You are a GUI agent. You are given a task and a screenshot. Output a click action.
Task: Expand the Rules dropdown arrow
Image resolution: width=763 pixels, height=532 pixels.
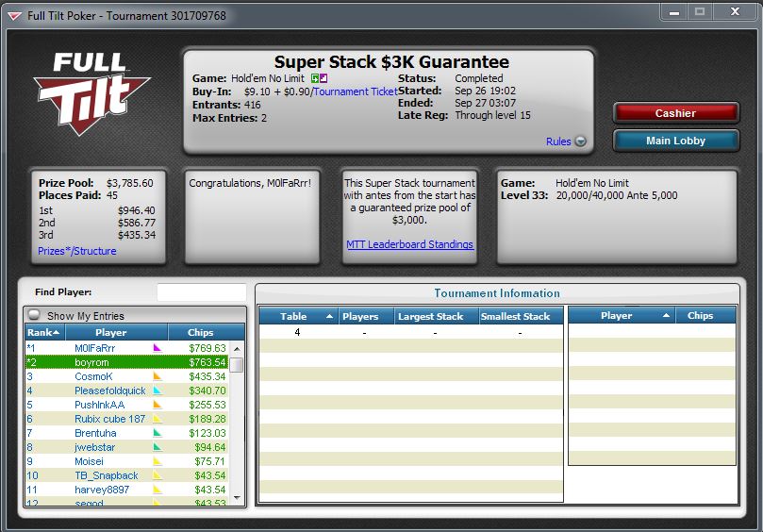(581, 141)
